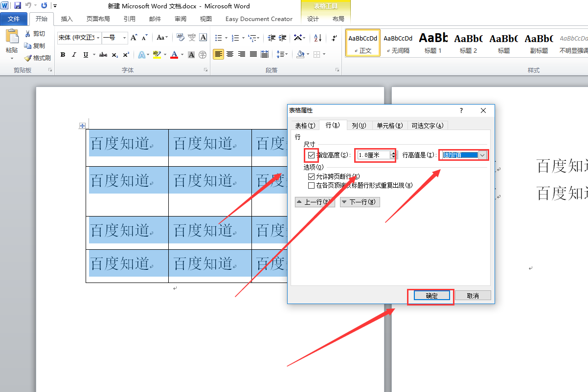Screen dimensions: 588x392
Task: Click the Sort icon
Action: coord(317,38)
